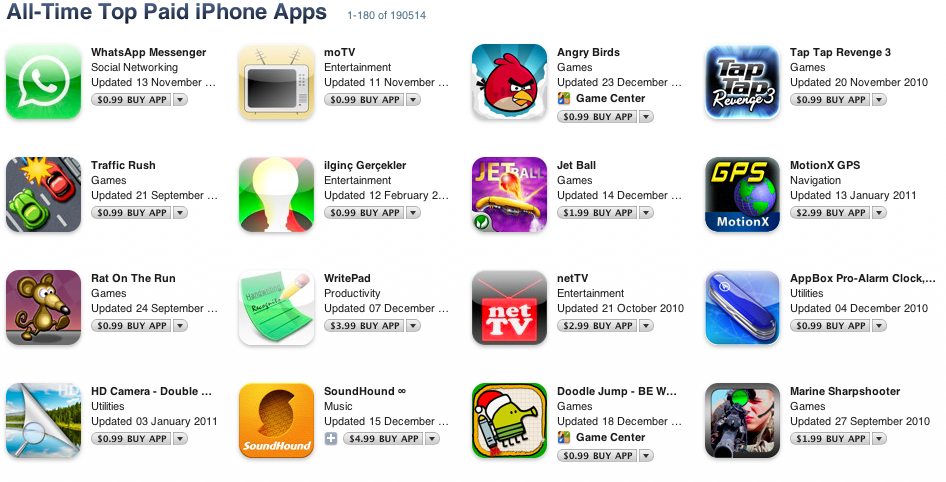Open the WhatsApp Messenger app icon

43,81
